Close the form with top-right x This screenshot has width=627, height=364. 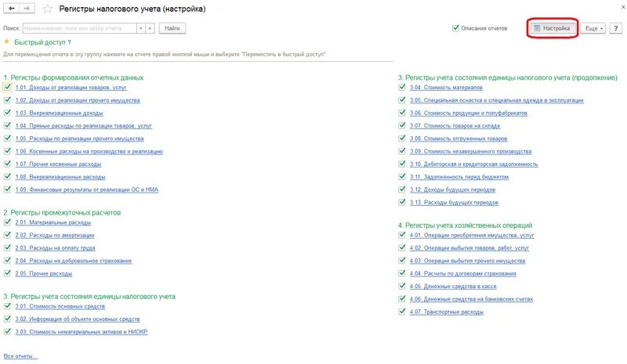pos(623,8)
